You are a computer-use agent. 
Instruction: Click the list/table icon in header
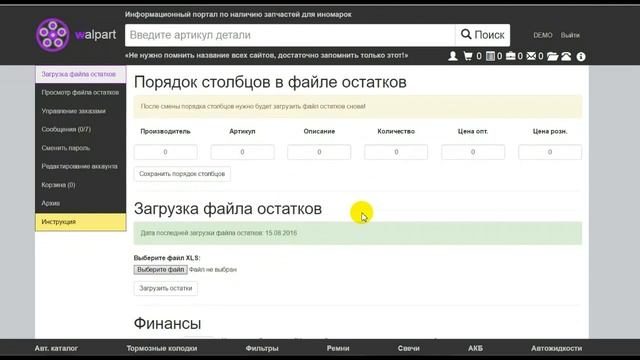pyautogui.click(x=490, y=56)
